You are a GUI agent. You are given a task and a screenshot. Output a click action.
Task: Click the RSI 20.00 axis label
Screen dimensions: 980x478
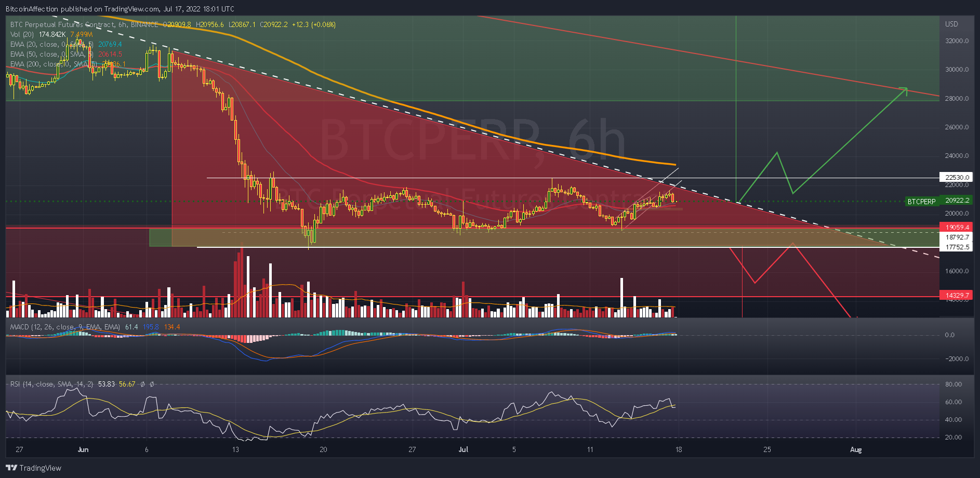953,437
